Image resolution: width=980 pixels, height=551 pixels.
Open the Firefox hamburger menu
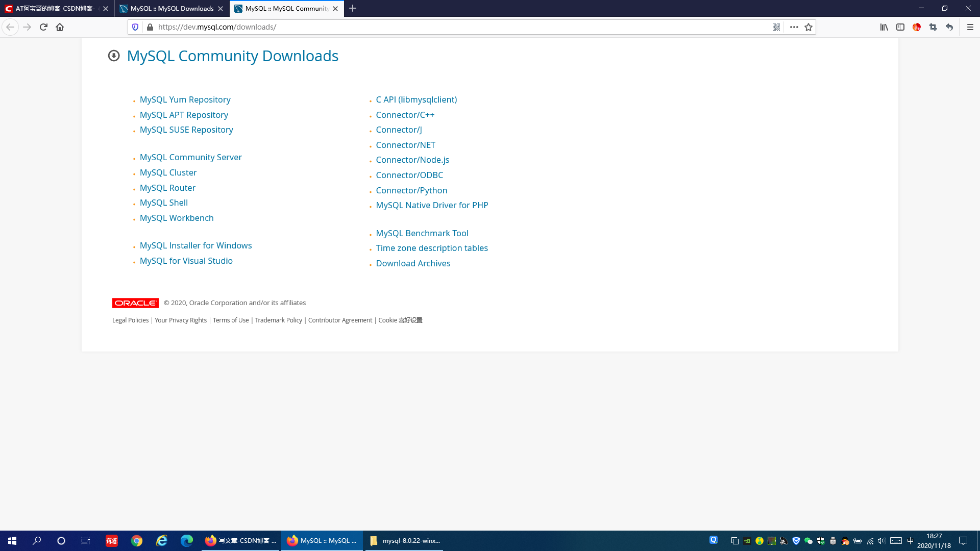[x=971, y=27]
